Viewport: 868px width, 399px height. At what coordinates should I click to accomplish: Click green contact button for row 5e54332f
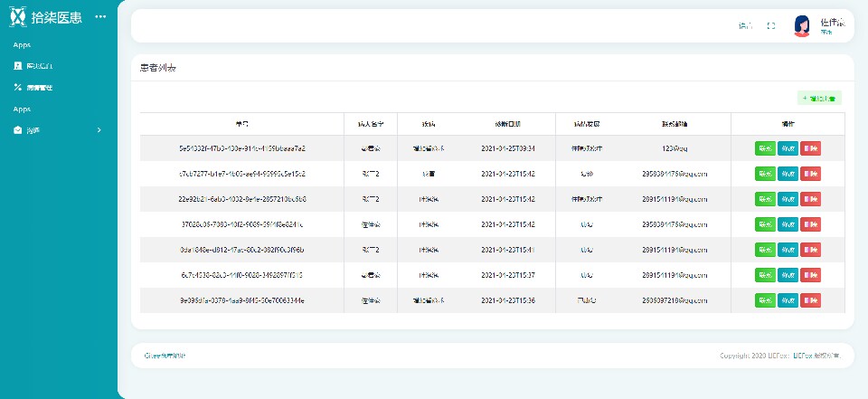coord(765,148)
